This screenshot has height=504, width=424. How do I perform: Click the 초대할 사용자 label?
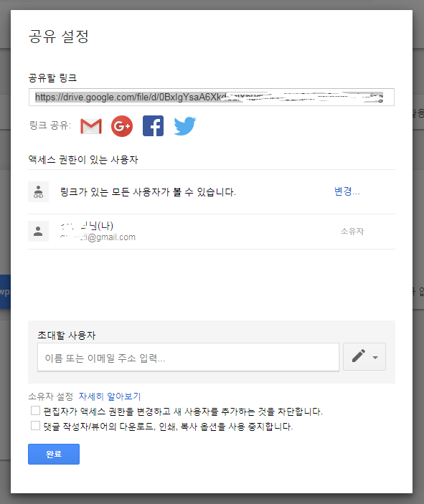(67, 335)
